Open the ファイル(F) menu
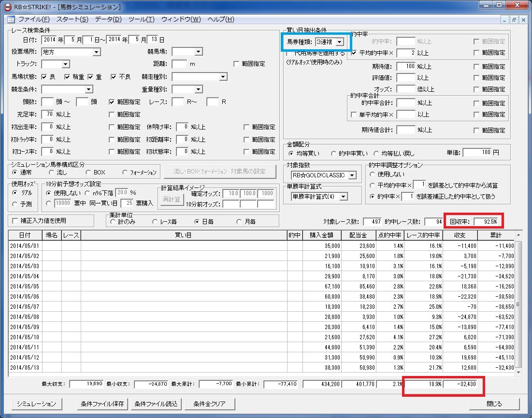 [x=34, y=19]
